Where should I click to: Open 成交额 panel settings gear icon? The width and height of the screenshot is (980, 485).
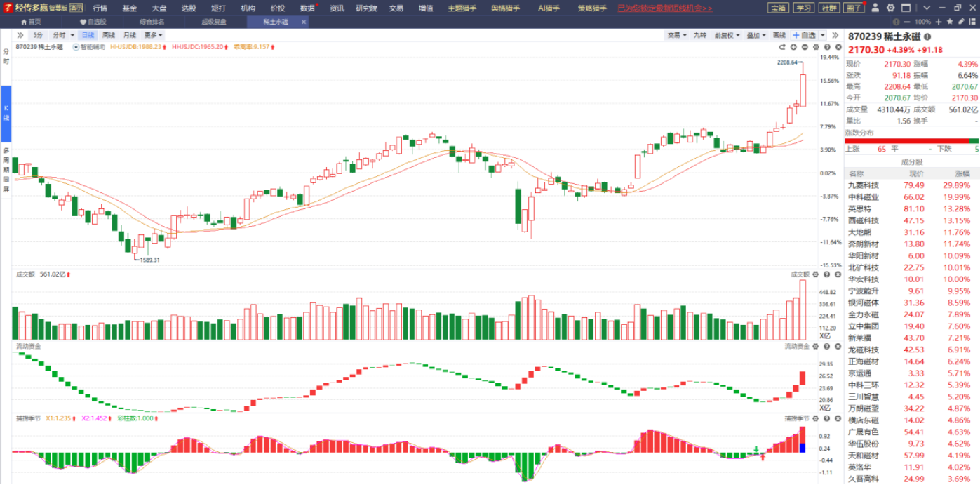pyautogui.click(x=816, y=274)
